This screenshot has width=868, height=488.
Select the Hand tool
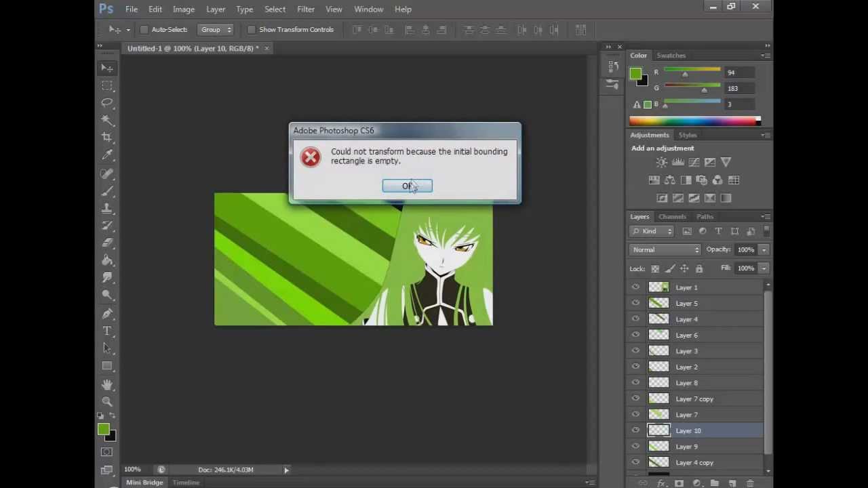[x=107, y=384]
